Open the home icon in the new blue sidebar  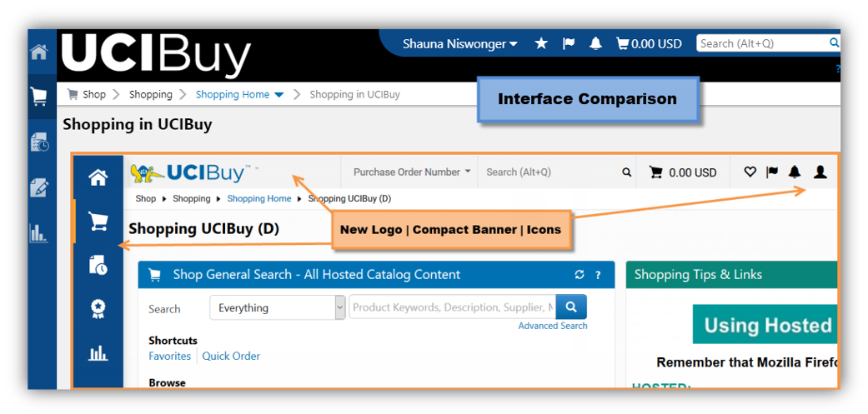[98, 178]
